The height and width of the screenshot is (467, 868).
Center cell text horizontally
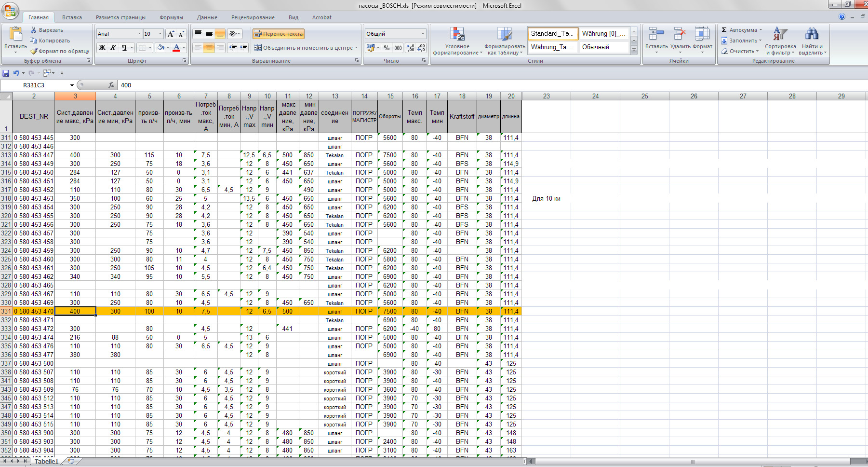pyautogui.click(x=209, y=48)
